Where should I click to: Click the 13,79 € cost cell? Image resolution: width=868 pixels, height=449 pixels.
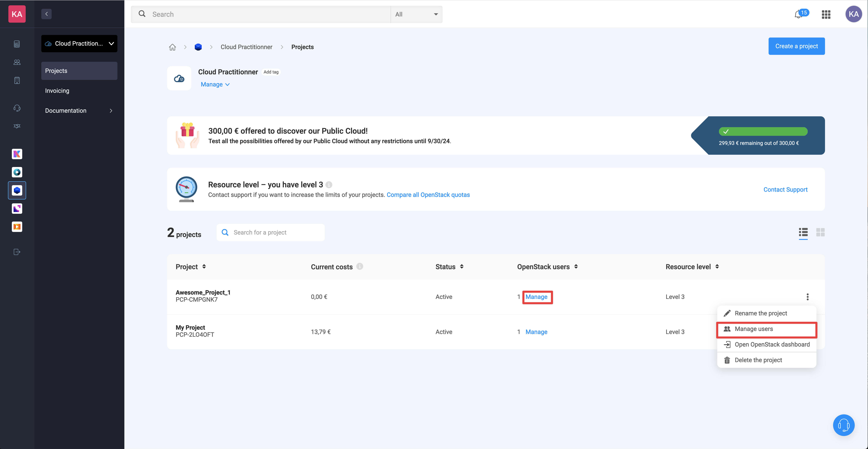click(320, 332)
